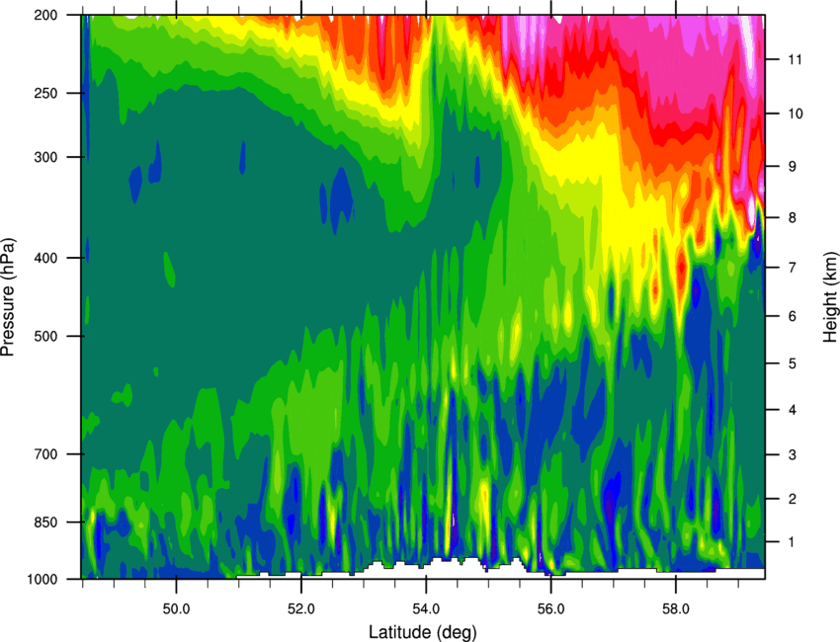
Task: Pick the height label 6 km
Action: coord(793,316)
